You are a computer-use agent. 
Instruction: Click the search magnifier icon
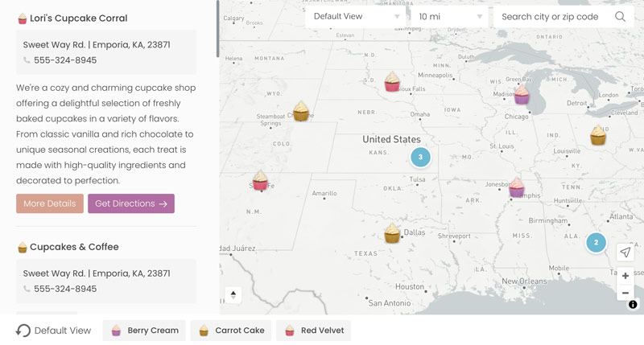tap(621, 17)
